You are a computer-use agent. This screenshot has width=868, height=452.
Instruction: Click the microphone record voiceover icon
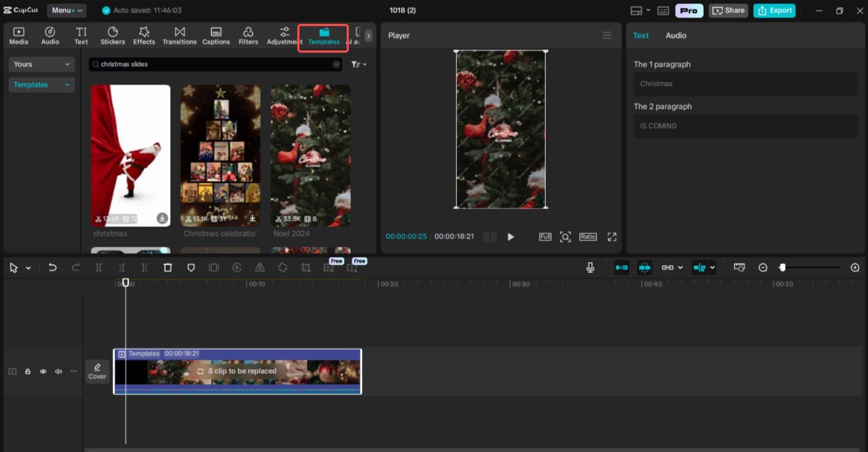point(590,268)
